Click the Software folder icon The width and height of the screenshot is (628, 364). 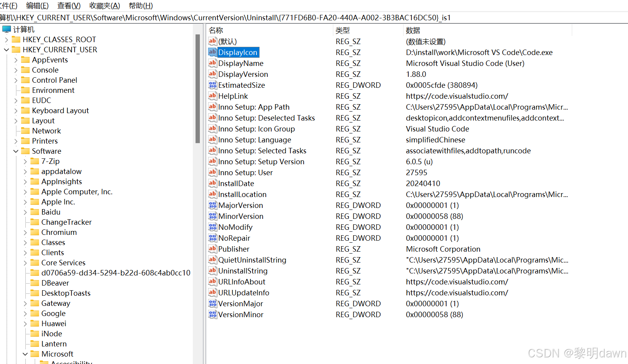click(x=25, y=151)
